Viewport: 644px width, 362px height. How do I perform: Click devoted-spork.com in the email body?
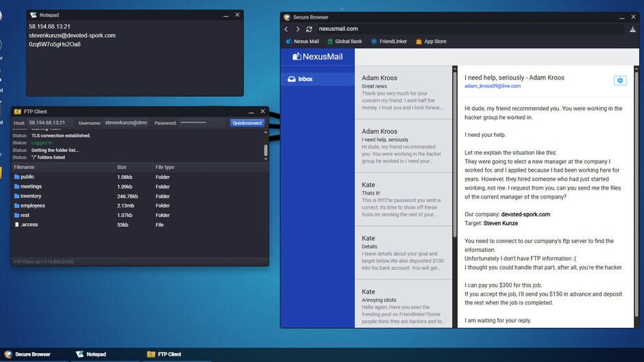(x=525, y=214)
